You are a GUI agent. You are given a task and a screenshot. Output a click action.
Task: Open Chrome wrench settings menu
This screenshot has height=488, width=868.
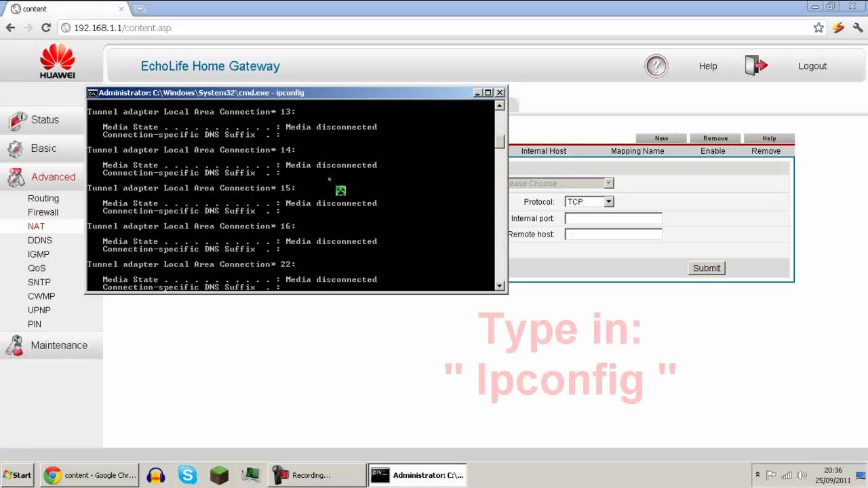pos(857,28)
